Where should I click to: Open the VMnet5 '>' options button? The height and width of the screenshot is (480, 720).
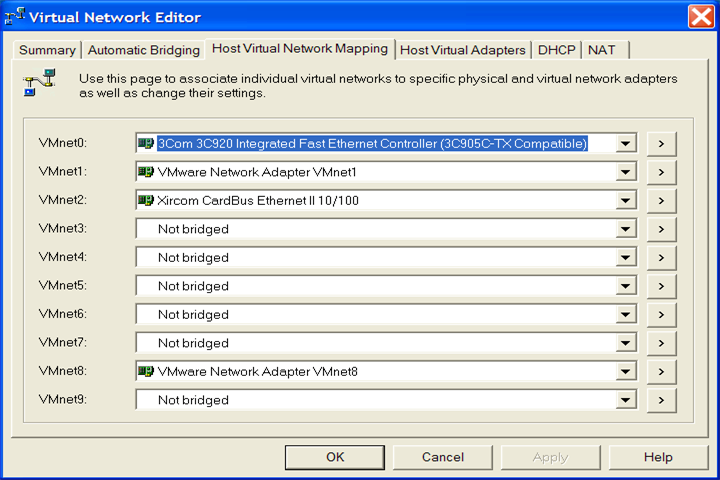coord(661,287)
